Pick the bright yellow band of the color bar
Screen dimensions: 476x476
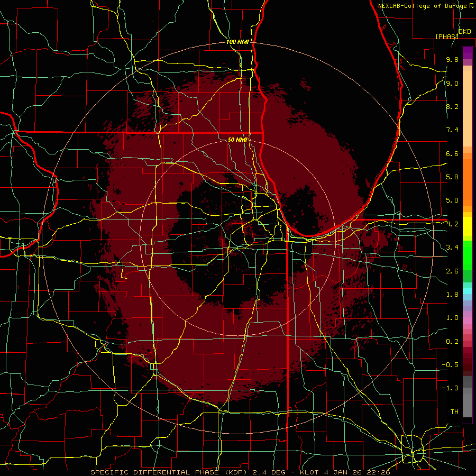(467, 226)
